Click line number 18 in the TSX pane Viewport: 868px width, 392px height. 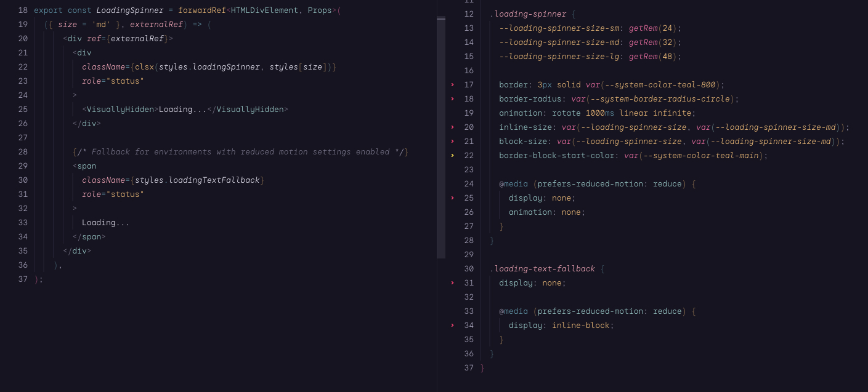pyautogui.click(x=23, y=10)
